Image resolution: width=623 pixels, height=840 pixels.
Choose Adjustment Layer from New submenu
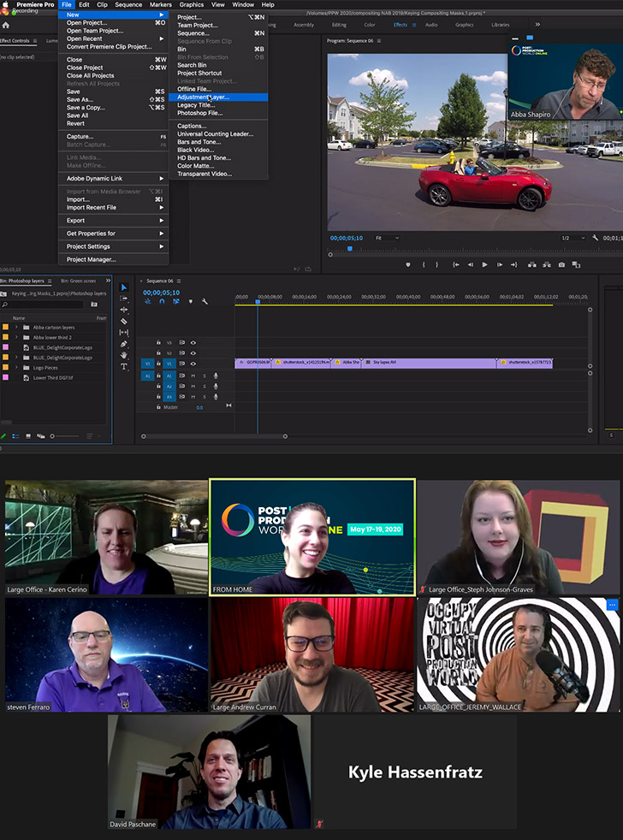point(218,97)
